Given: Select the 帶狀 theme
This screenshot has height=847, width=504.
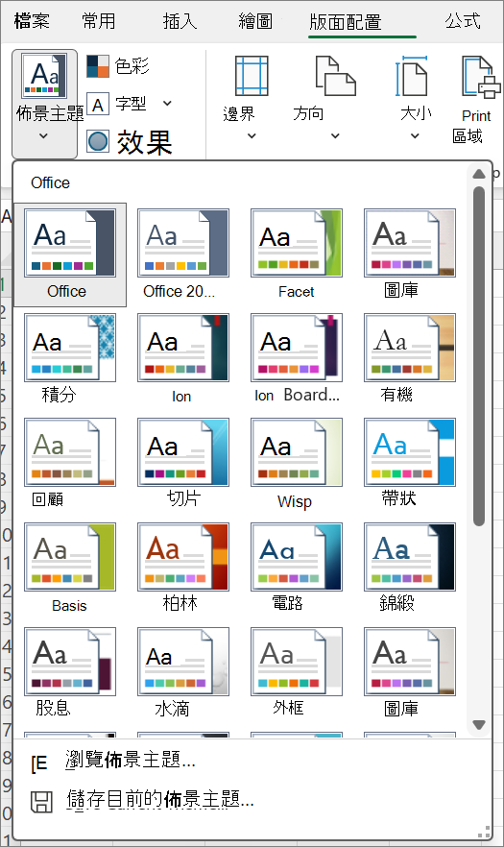Looking at the screenshot, I should [410, 464].
